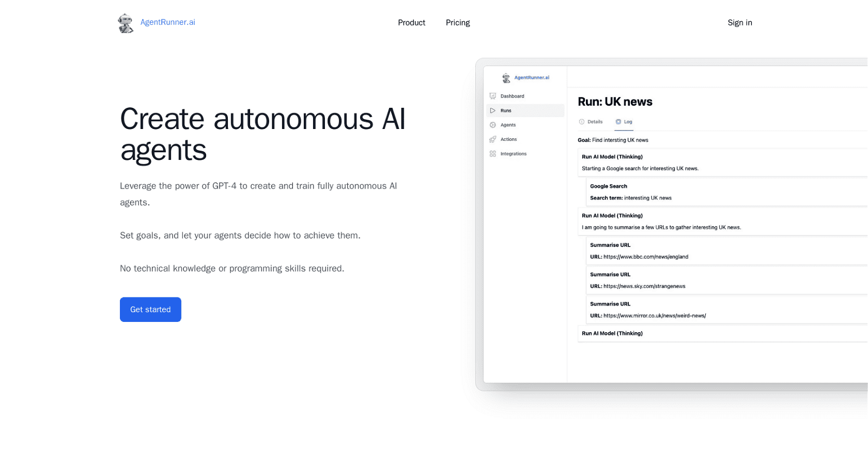Screen dimensions: 868x452
Task: Click 'I am going to summarise a few URLs' text
Action: coord(661,228)
